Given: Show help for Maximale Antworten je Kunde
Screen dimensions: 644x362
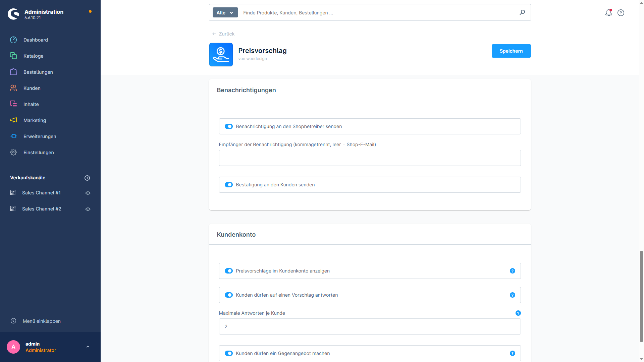Looking at the screenshot, I should [x=518, y=313].
